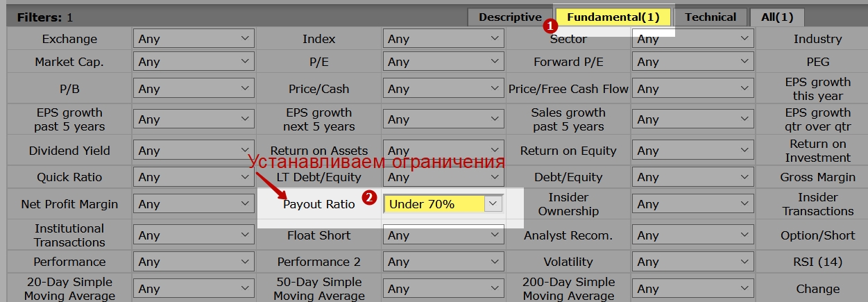Choose a Dividend Yield filter value
The image size is (868, 302).
coord(194,151)
